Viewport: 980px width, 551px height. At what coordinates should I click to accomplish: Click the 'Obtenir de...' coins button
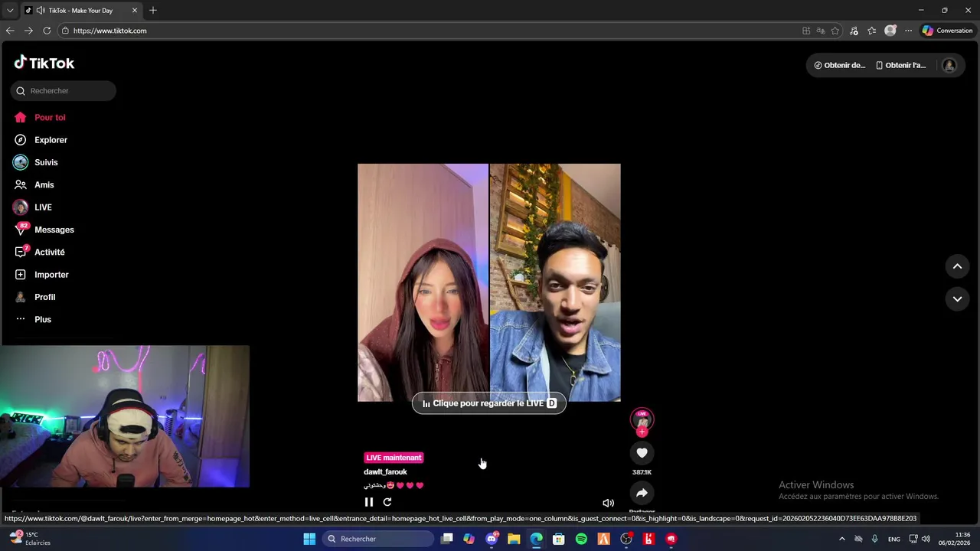(x=839, y=65)
